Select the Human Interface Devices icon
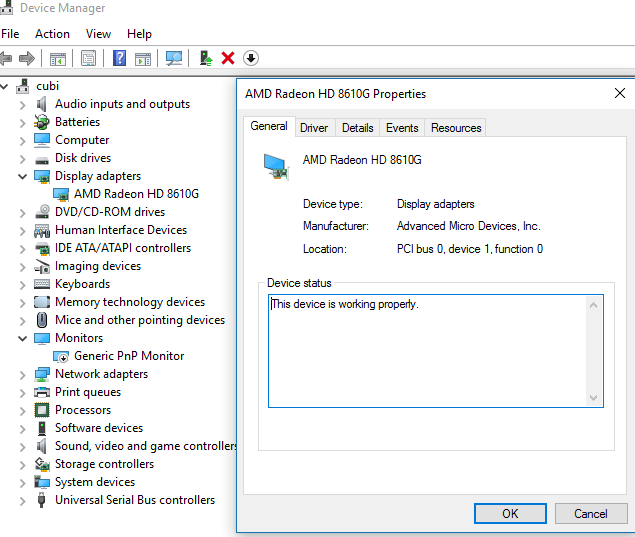 42,230
